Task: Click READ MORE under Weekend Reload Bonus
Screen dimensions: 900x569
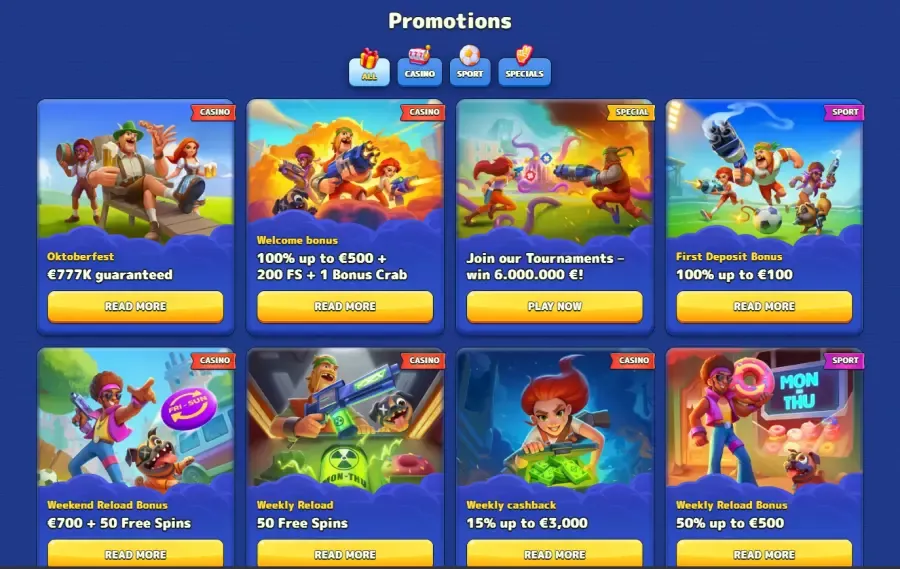Action: [x=135, y=553]
